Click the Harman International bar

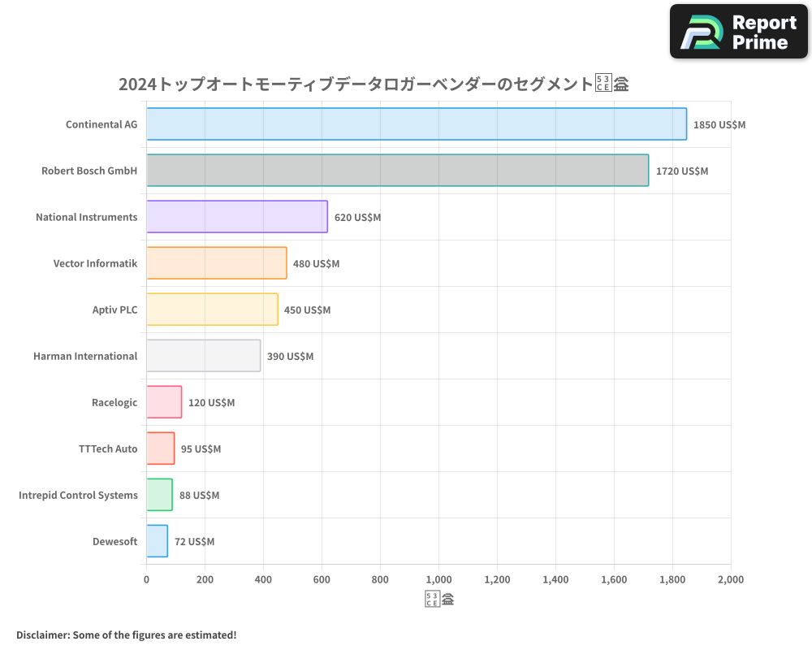(203, 356)
